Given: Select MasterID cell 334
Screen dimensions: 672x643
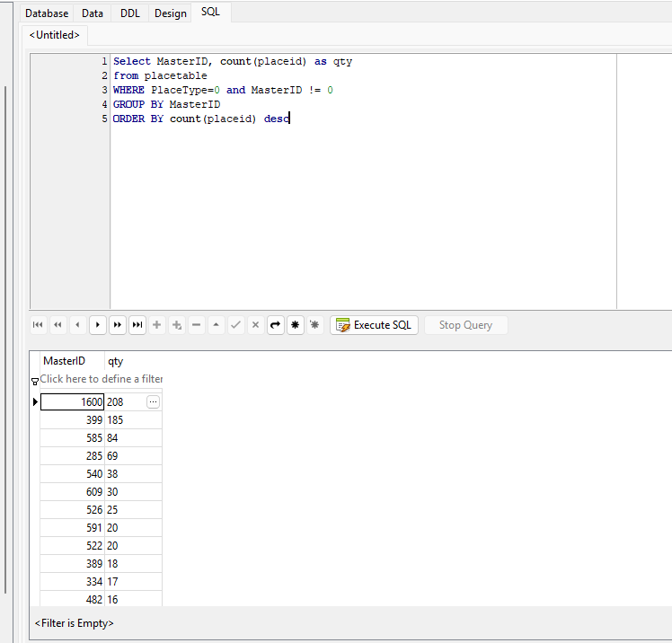Looking at the screenshot, I should (72, 582).
